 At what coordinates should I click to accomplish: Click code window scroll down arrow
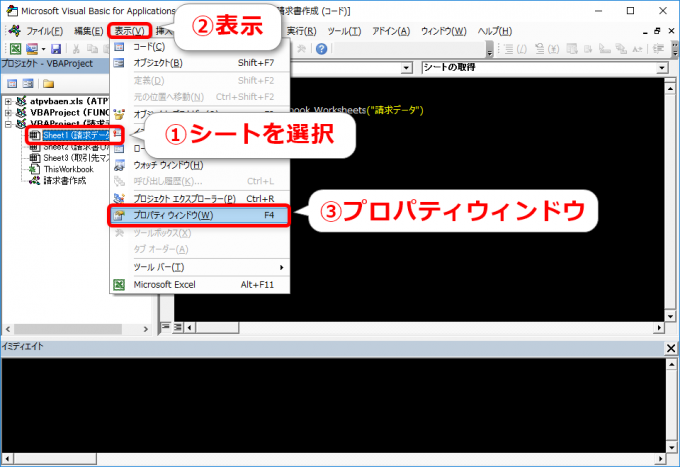click(x=670, y=316)
